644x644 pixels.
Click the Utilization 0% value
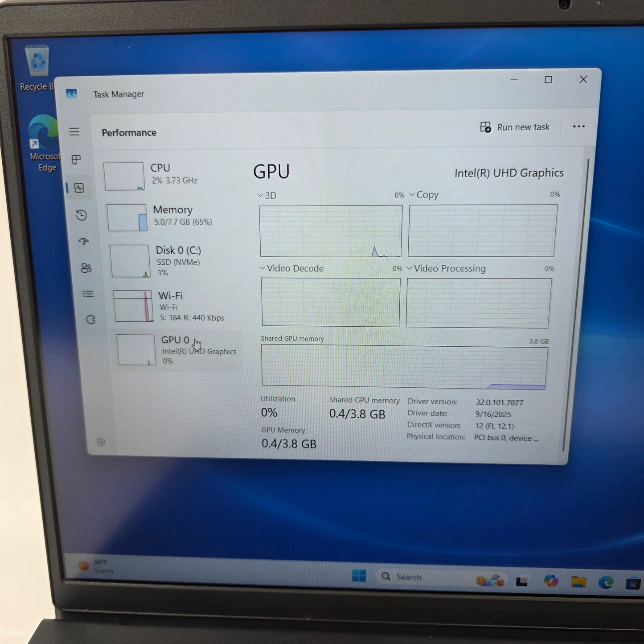click(269, 412)
